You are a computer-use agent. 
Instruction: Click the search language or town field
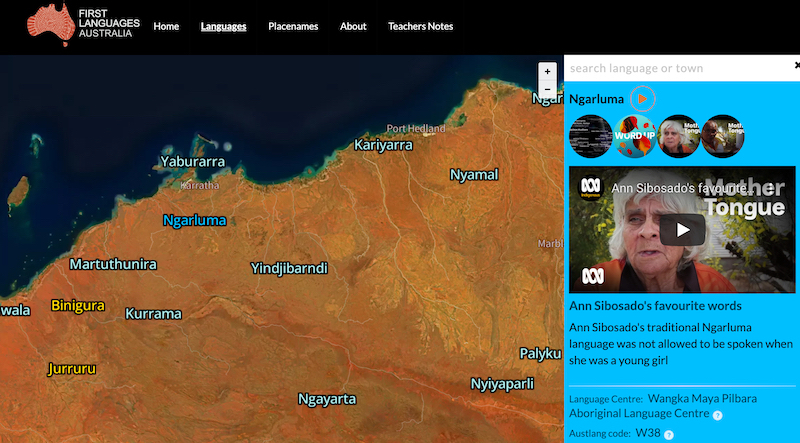click(x=679, y=68)
